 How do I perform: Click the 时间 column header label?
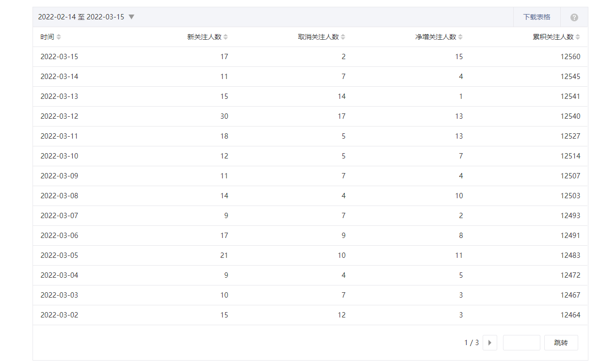pyautogui.click(x=47, y=37)
